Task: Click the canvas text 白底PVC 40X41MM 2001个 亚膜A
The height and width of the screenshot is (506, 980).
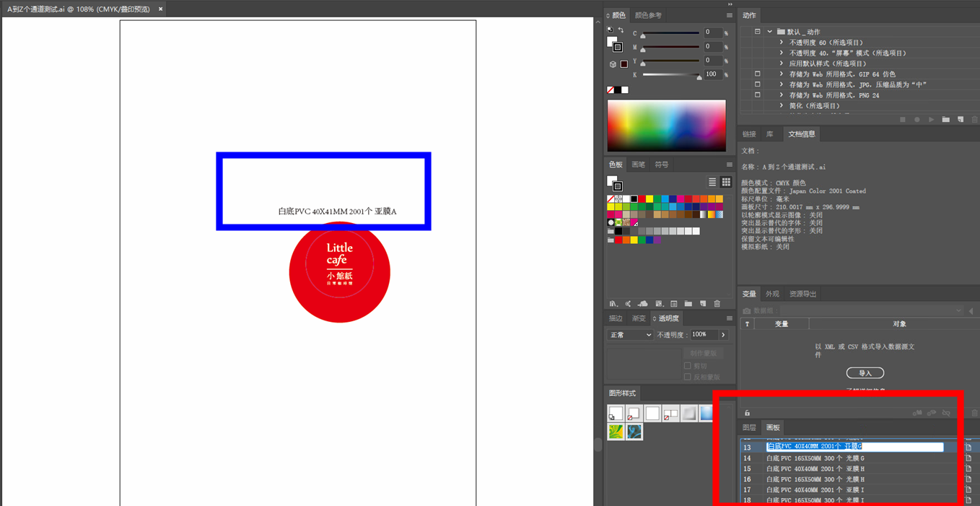Action: point(337,211)
